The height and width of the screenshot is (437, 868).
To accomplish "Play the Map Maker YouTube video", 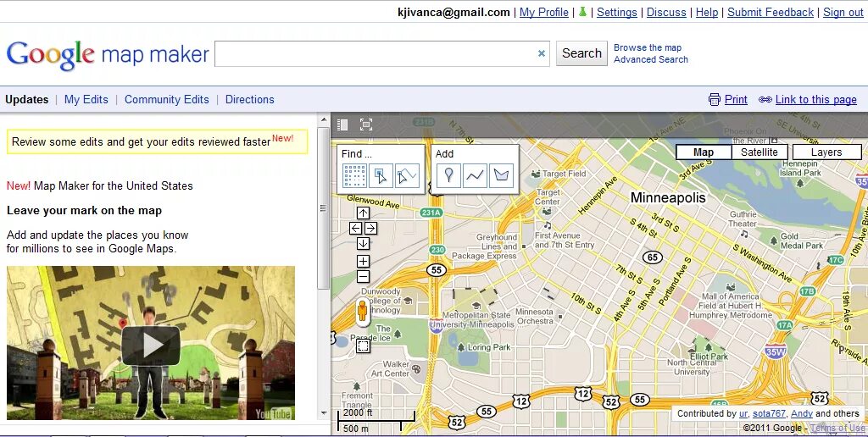I will [x=151, y=346].
